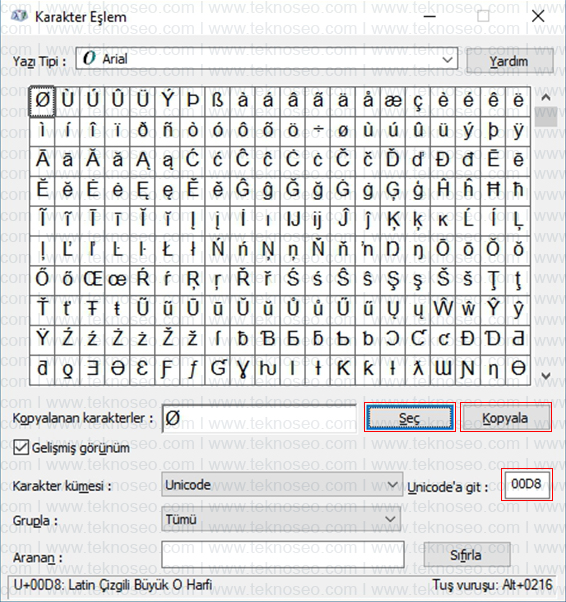Viewport: 566px width, 602px height.
Task: Choose the œ lowercase ligature
Action: [x=118, y=280]
